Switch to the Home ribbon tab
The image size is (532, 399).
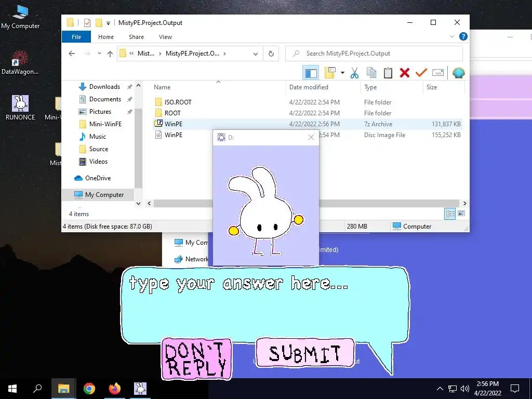pyautogui.click(x=106, y=37)
